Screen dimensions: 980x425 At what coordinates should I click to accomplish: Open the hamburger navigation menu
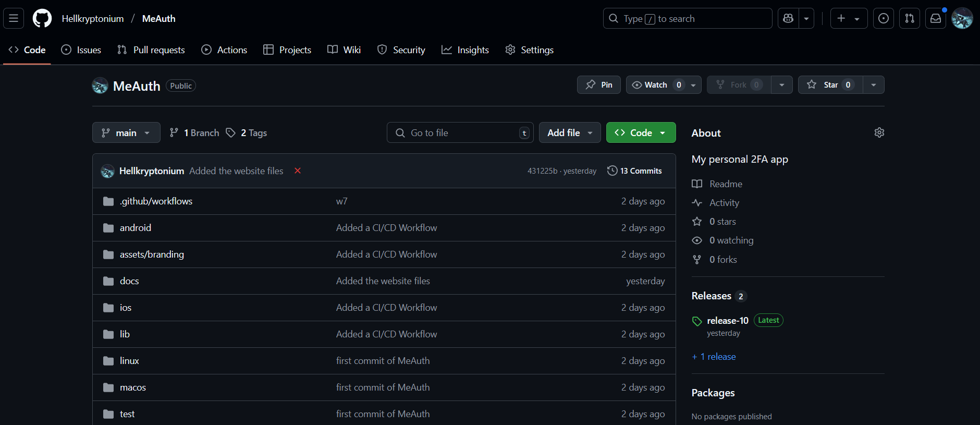(x=14, y=18)
